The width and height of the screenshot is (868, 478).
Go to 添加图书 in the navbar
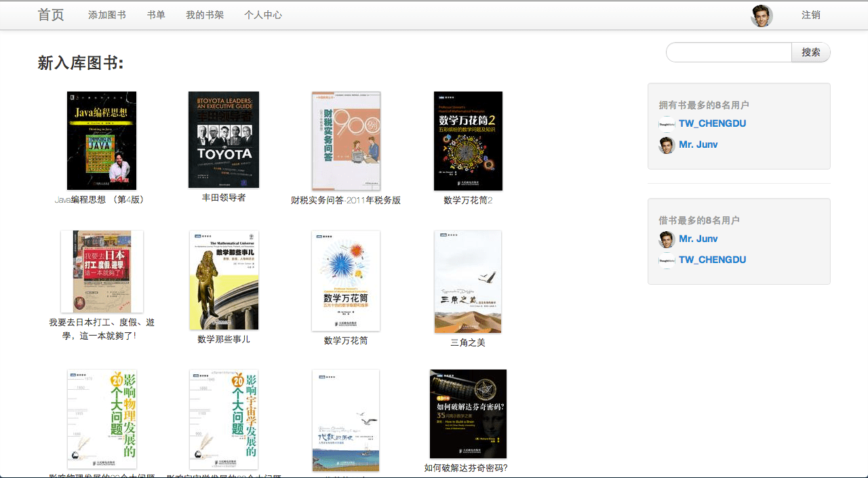(107, 15)
